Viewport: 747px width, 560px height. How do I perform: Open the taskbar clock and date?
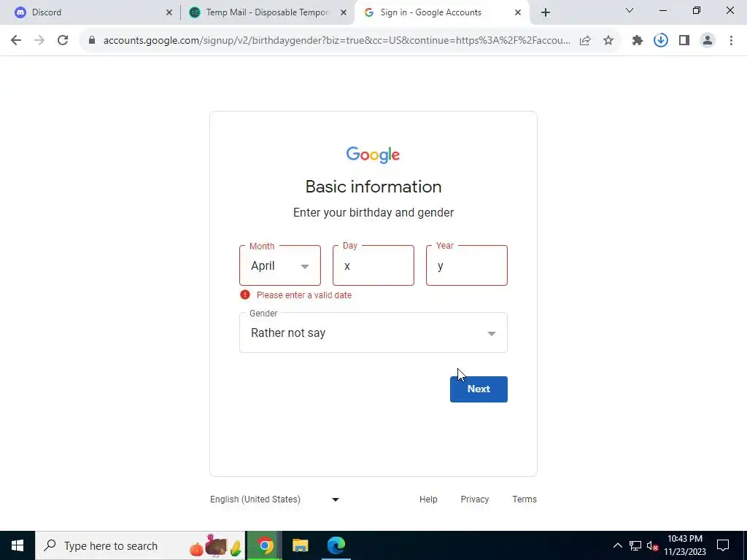(x=685, y=545)
